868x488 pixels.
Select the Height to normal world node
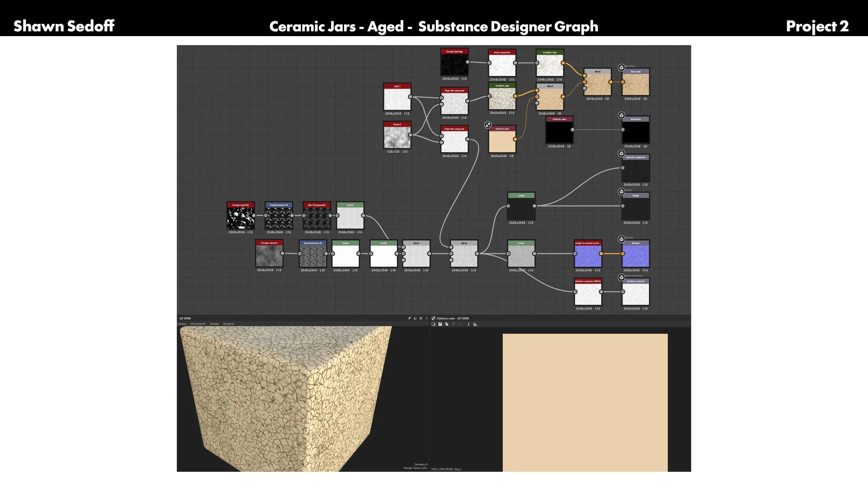pos(588,253)
